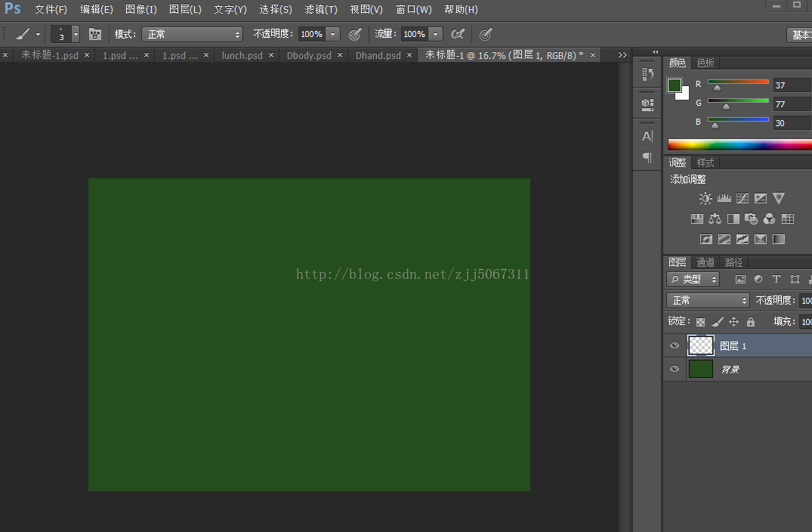This screenshot has height=532, width=812.
Task: Enable airbrush mode in options bar
Action: 458,34
